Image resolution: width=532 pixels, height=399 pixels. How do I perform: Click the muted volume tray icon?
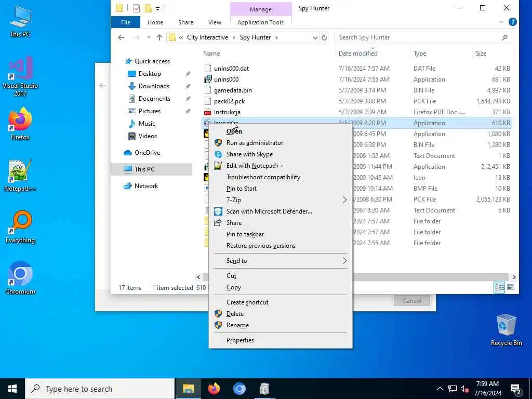[x=464, y=389]
